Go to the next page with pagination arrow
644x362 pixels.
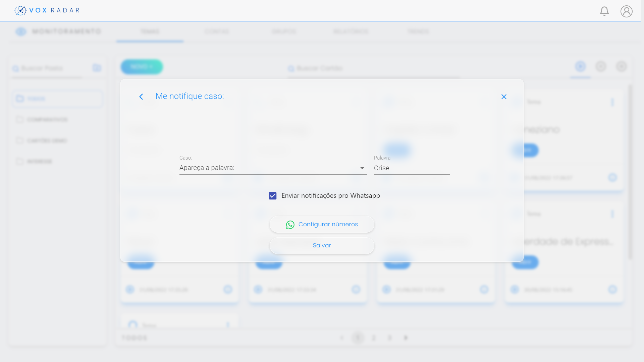[x=406, y=338]
